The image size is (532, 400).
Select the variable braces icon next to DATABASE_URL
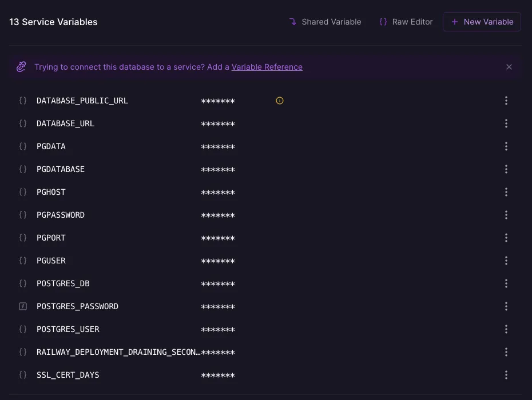pos(23,123)
